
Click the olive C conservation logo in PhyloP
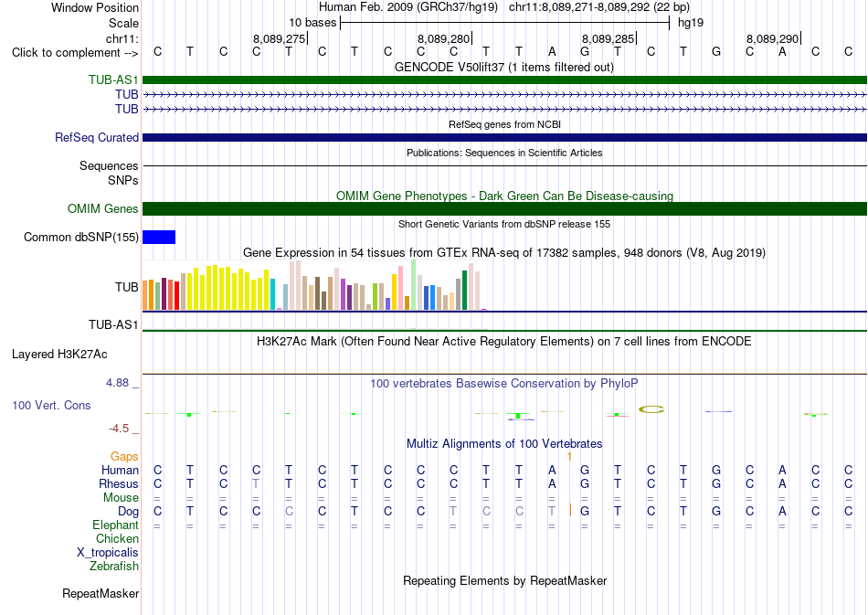click(651, 409)
